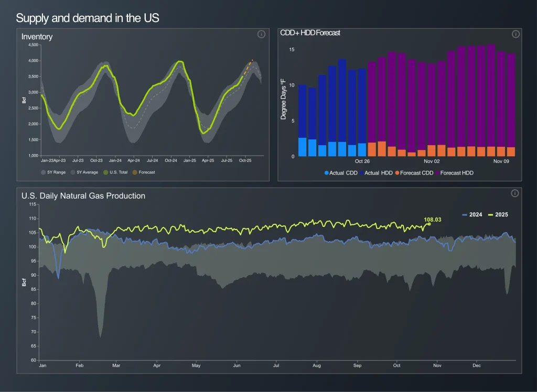This screenshot has width=537, height=392.
Task: Select the Oct 26 x-axis label
Action: pos(362,161)
